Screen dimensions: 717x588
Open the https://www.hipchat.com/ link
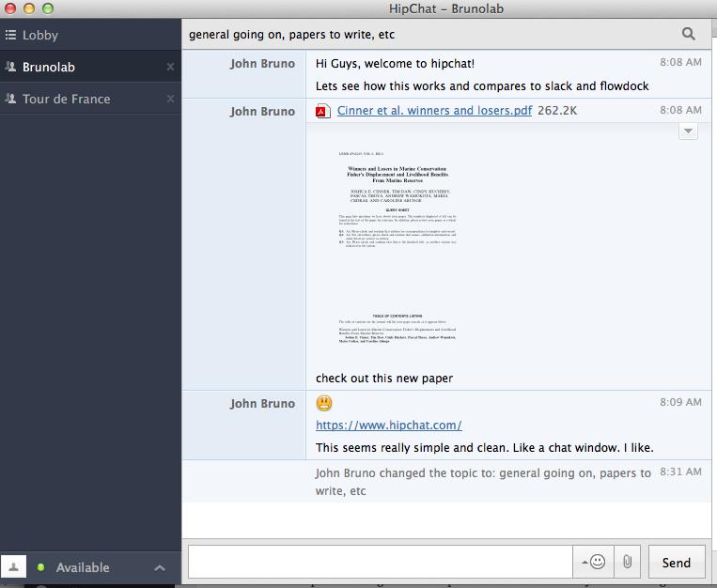(x=389, y=426)
